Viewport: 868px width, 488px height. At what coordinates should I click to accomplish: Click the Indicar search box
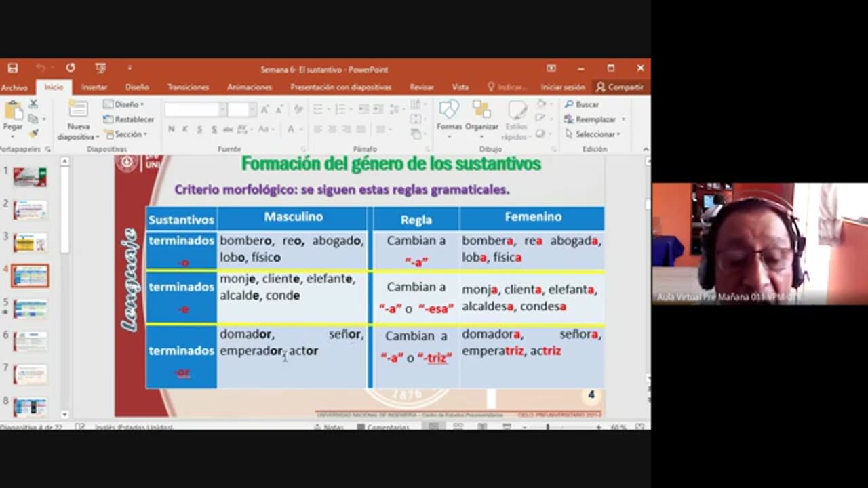pyautogui.click(x=507, y=87)
